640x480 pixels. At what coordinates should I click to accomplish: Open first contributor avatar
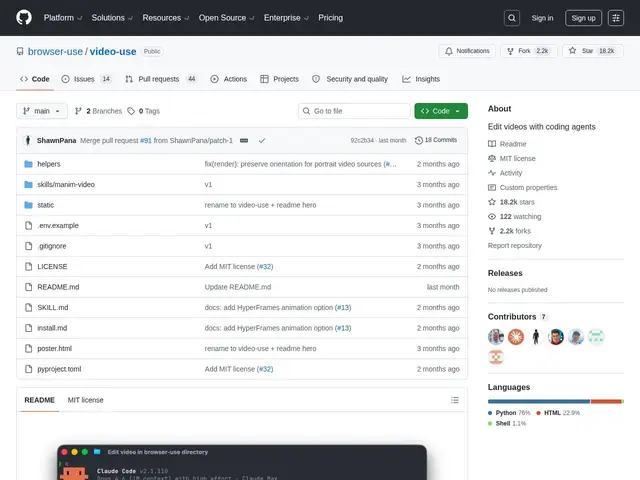pyautogui.click(x=496, y=337)
